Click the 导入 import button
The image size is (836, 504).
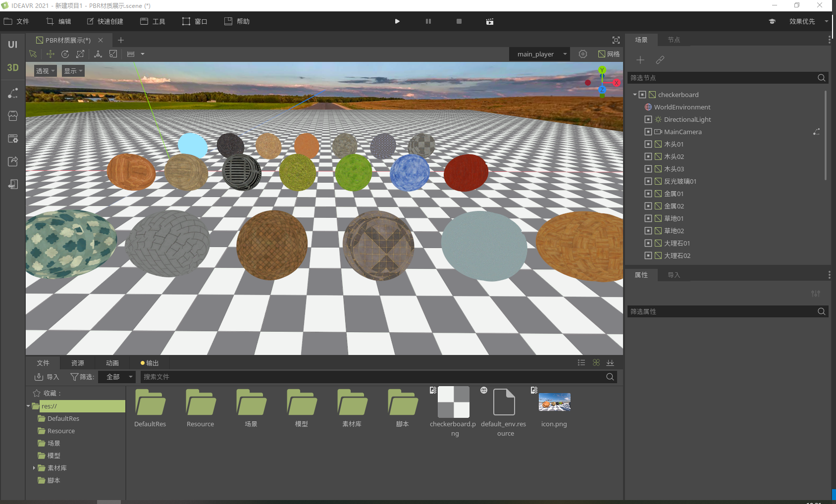47,377
